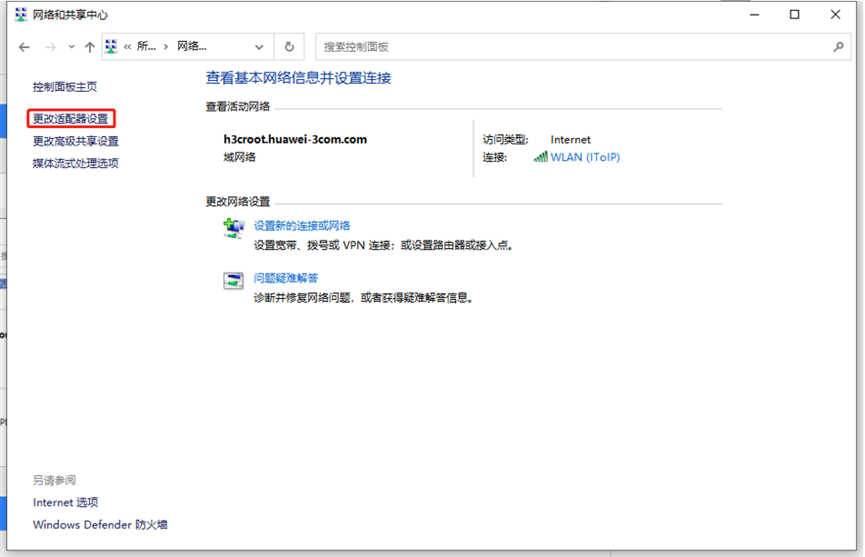Viewport: 865px width, 557px height.
Task: Open 更改适配器设置
Action: click(x=70, y=119)
